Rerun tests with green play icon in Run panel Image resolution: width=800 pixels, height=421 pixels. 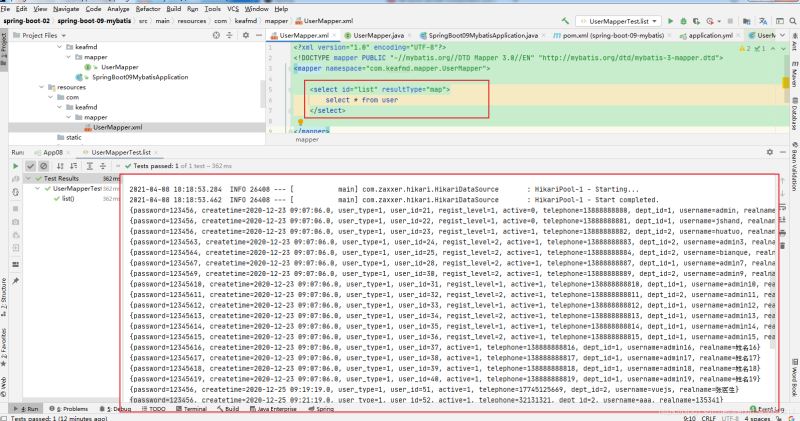(x=16, y=165)
